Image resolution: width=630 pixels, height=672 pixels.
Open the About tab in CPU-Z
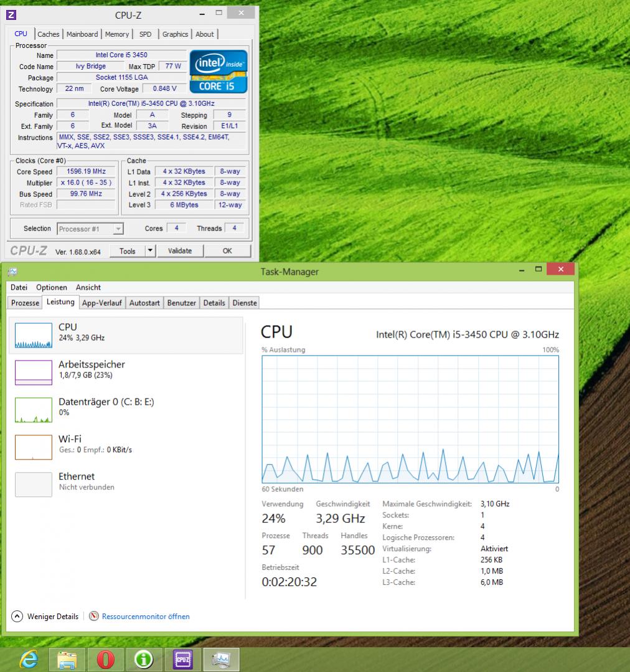pos(205,34)
